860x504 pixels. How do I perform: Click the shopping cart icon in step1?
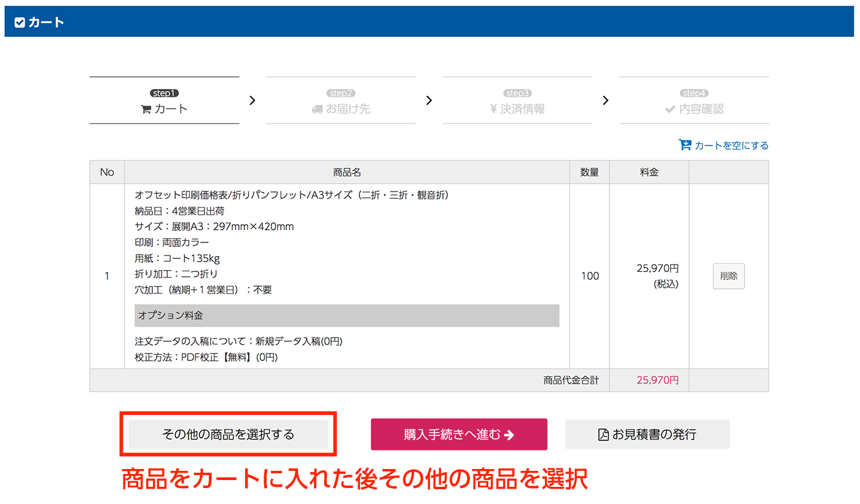[x=145, y=108]
